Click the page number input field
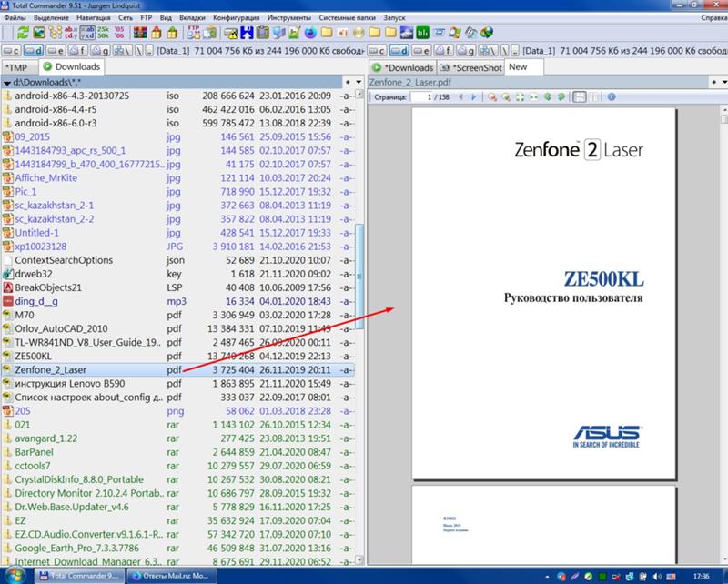 click(424, 97)
